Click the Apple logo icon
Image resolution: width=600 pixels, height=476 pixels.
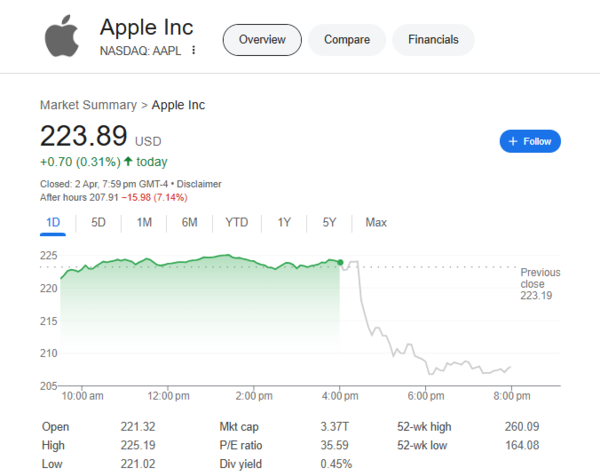[x=63, y=37]
